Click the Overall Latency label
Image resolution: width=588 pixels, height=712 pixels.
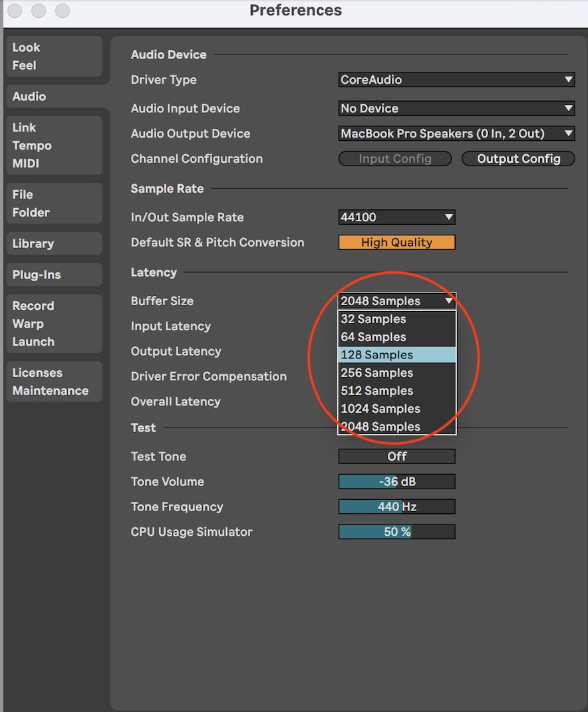176,402
